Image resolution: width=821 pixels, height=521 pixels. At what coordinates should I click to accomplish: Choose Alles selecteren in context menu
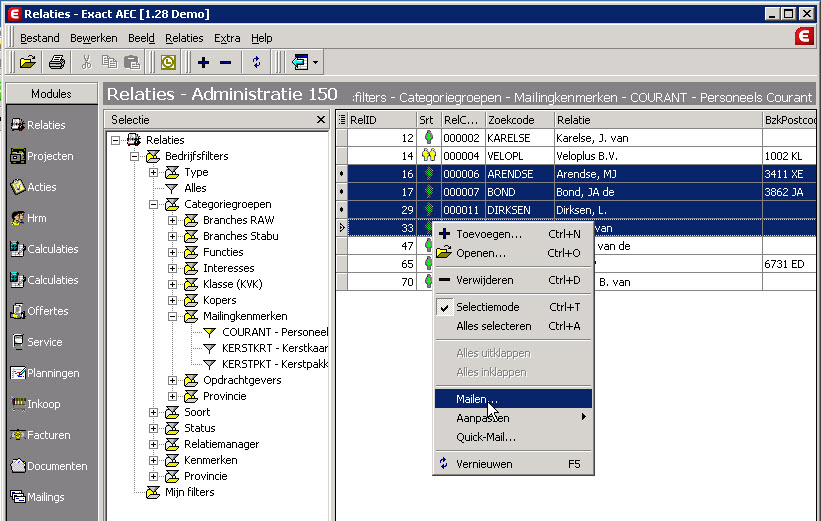point(513,326)
